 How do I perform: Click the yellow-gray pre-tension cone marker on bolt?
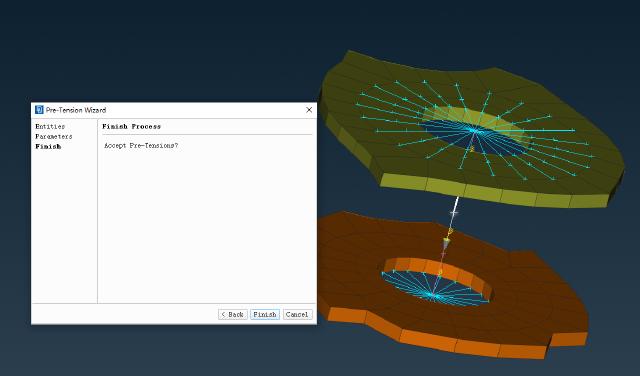(446, 243)
